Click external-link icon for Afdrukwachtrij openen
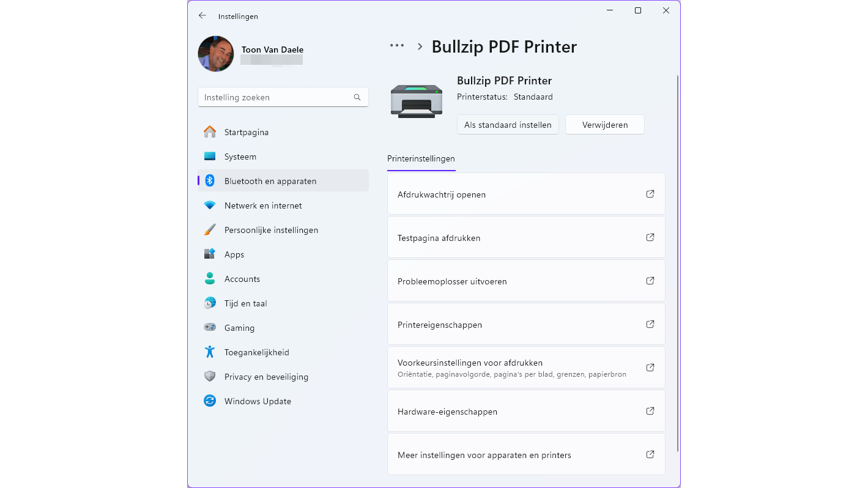 point(650,194)
